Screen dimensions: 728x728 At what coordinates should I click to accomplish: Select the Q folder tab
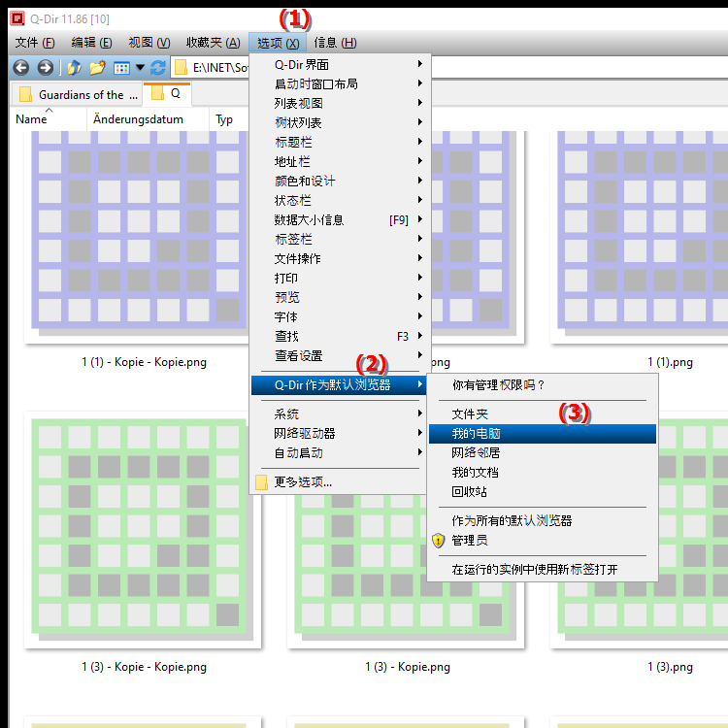coord(167,94)
